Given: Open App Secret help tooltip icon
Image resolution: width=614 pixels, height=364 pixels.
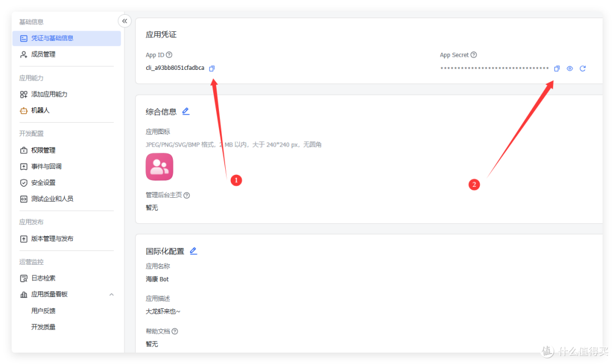Looking at the screenshot, I should click(474, 55).
